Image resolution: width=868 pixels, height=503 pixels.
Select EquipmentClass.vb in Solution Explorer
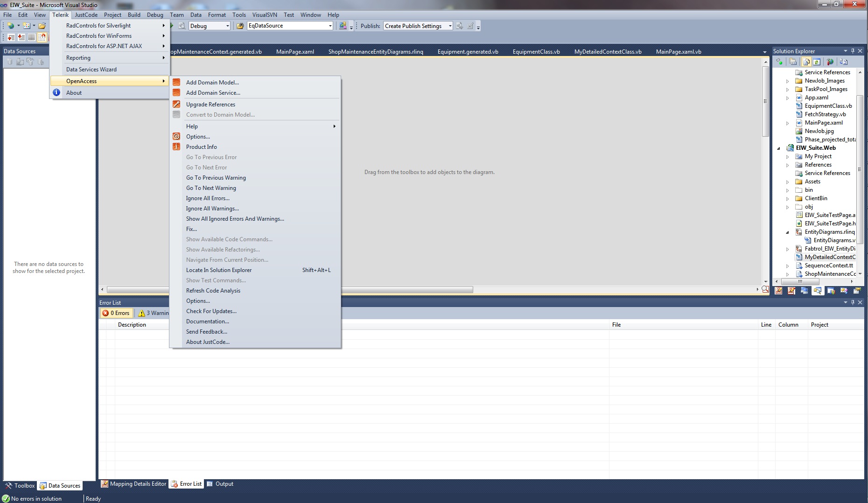point(828,106)
